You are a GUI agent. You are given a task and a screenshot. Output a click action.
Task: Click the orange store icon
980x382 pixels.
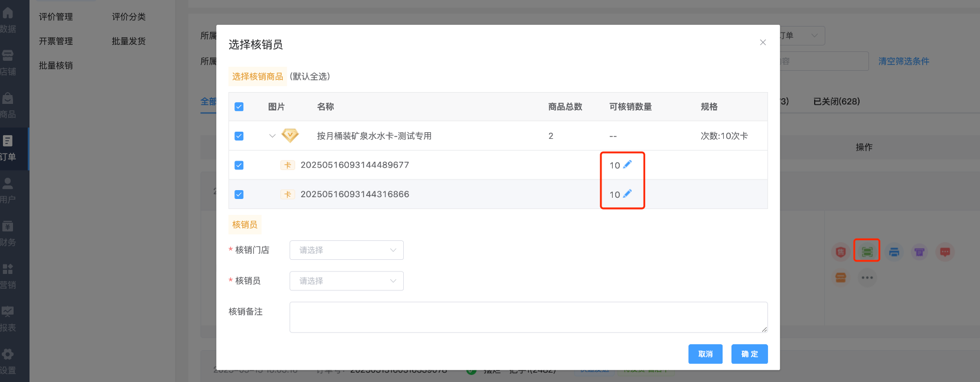(x=841, y=277)
